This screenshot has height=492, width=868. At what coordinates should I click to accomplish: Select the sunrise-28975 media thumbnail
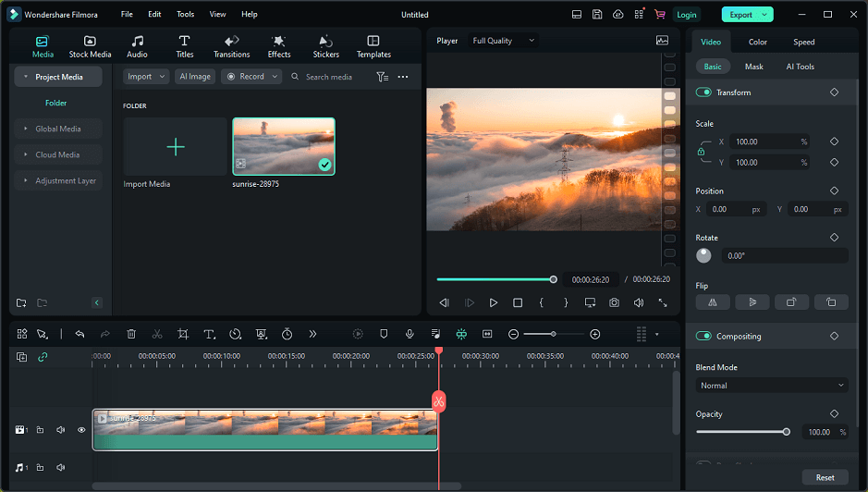[284, 146]
